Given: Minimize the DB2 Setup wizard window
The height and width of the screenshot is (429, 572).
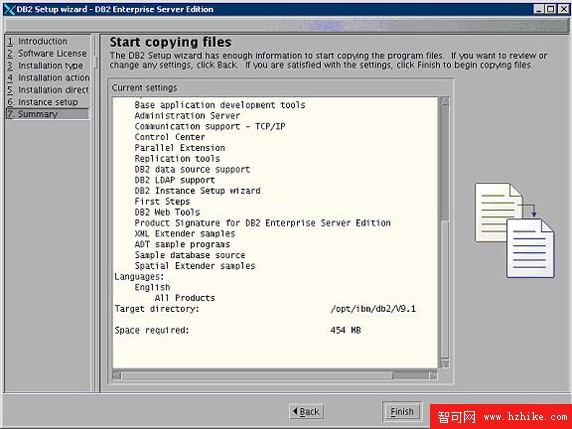Looking at the screenshot, I should (539, 9).
